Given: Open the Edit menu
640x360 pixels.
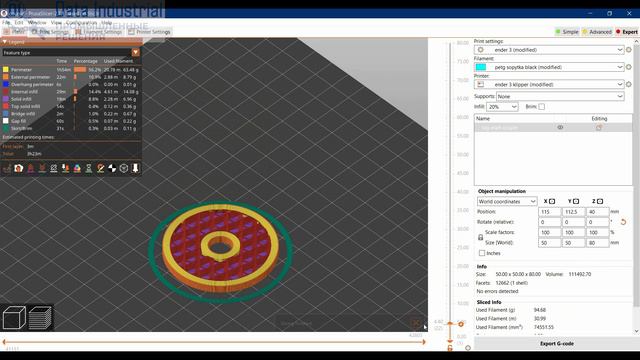Looking at the screenshot, I should [19, 22].
